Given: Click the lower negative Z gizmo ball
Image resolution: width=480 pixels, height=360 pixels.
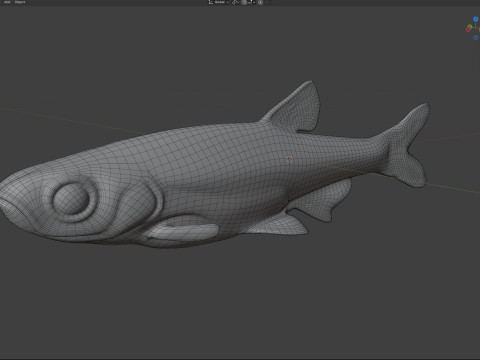Looking at the screenshot, I should (x=476, y=37).
